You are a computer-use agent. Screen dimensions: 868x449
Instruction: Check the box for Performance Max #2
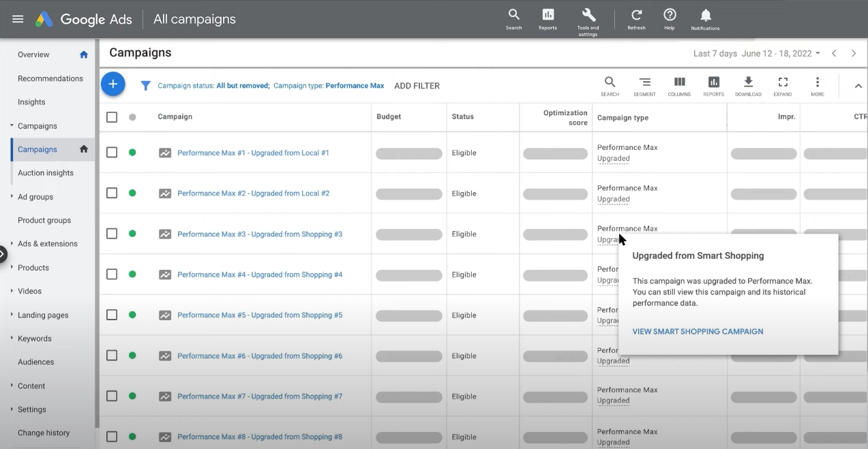pyautogui.click(x=112, y=193)
